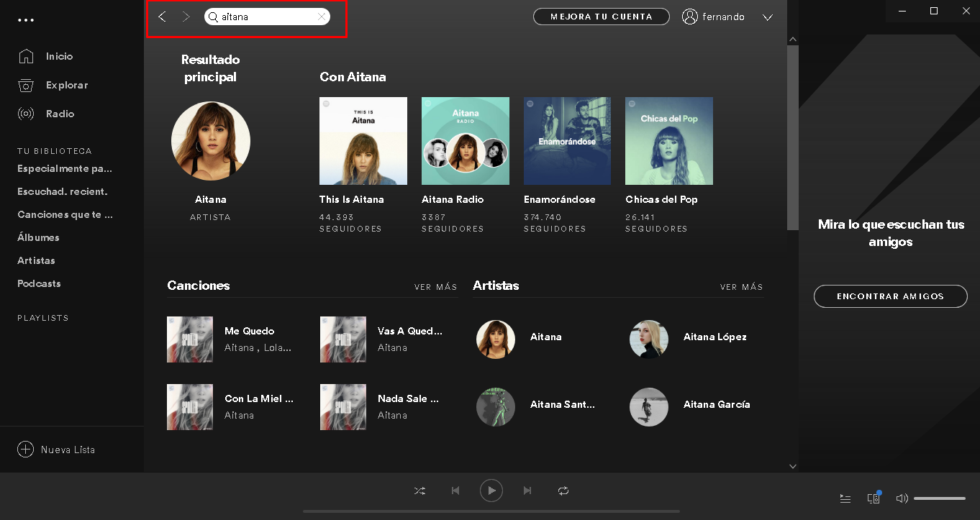
Task: Toggle repeat mode
Action: (x=563, y=491)
